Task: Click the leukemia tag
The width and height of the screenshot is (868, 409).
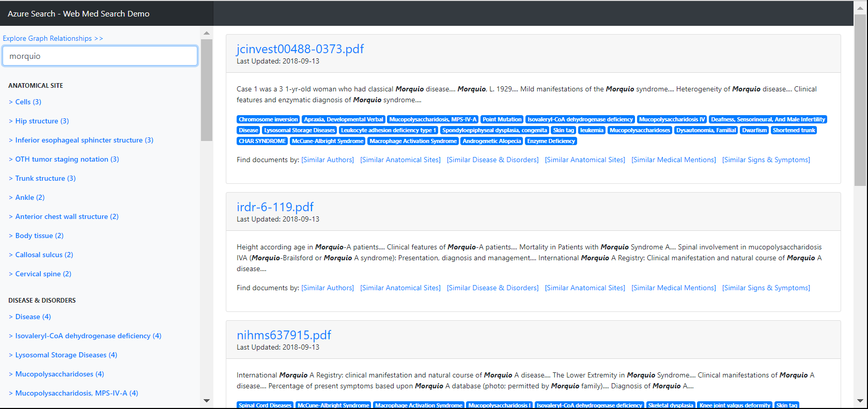Action: coord(592,130)
